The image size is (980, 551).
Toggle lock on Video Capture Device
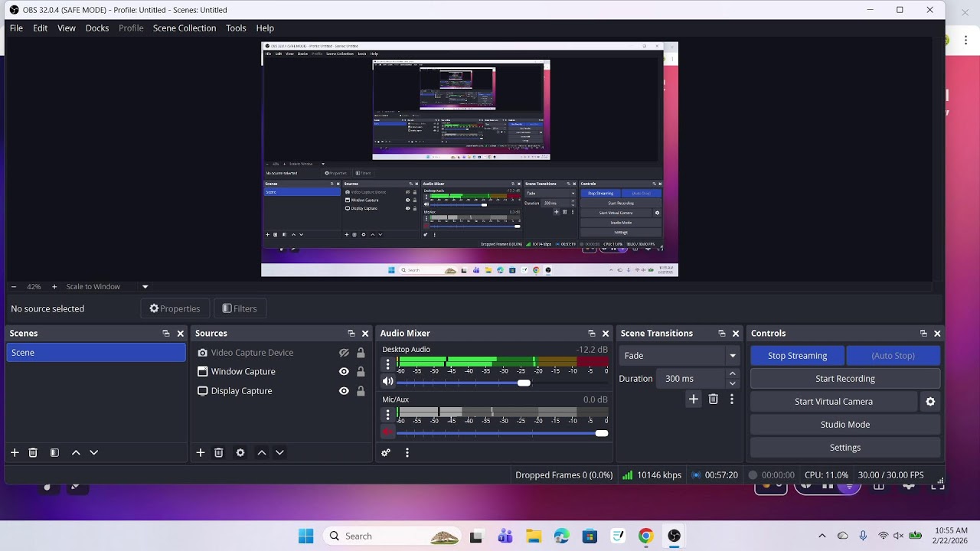point(361,353)
